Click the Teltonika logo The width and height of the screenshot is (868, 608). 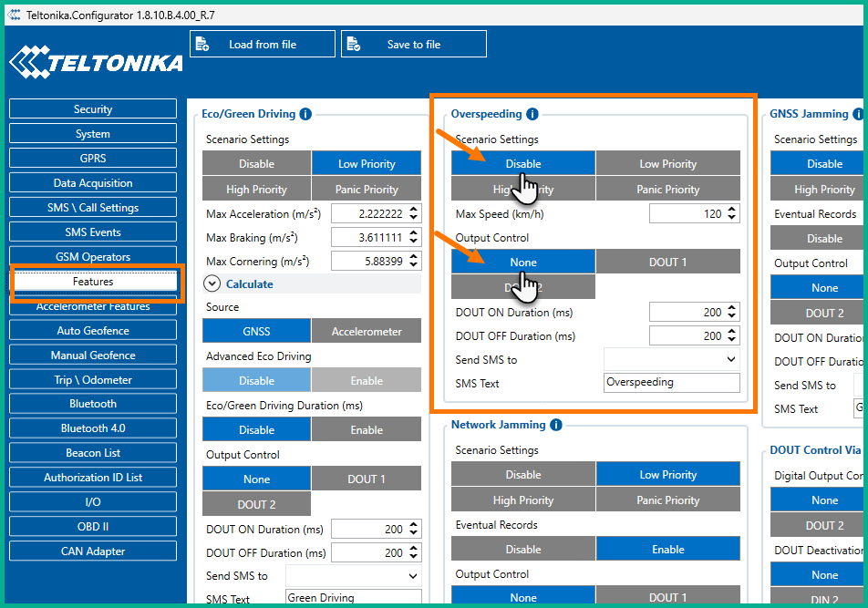[95, 63]
